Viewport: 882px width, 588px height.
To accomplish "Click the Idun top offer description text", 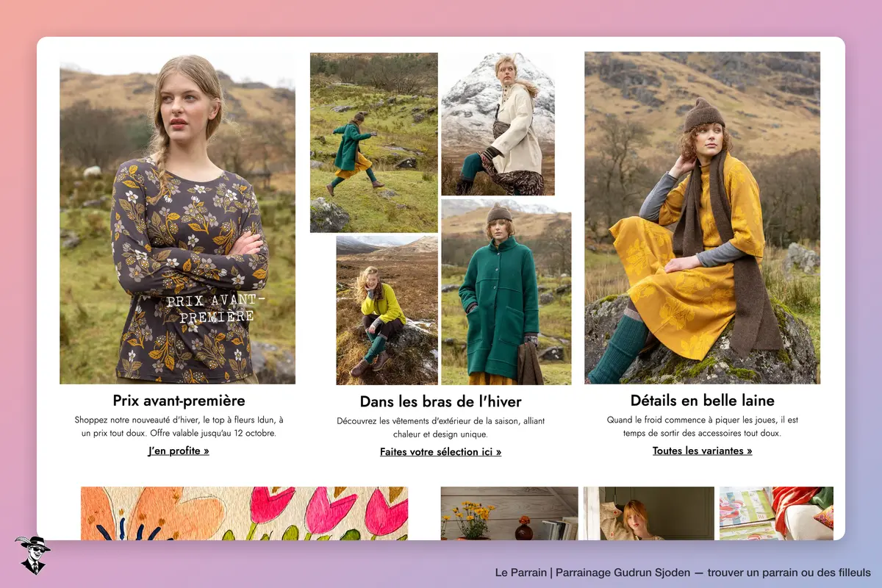I will 179,426.
